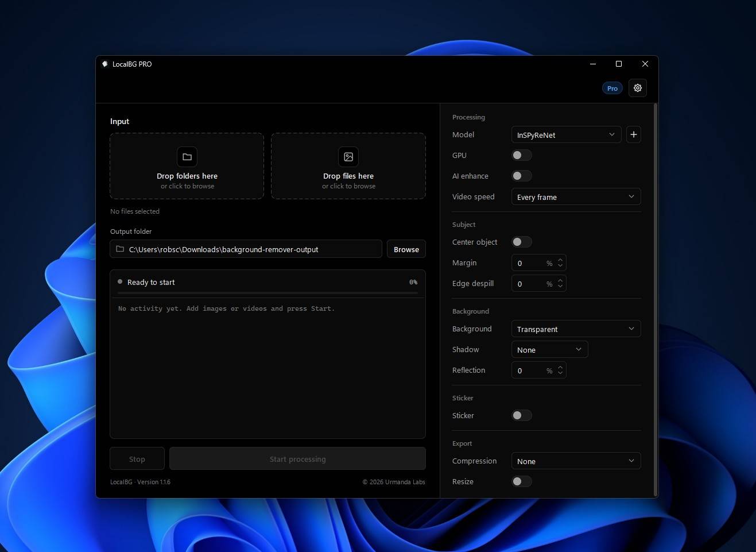
Task: Maximize the LocalBG PRO window
Action: coord(619,64)
